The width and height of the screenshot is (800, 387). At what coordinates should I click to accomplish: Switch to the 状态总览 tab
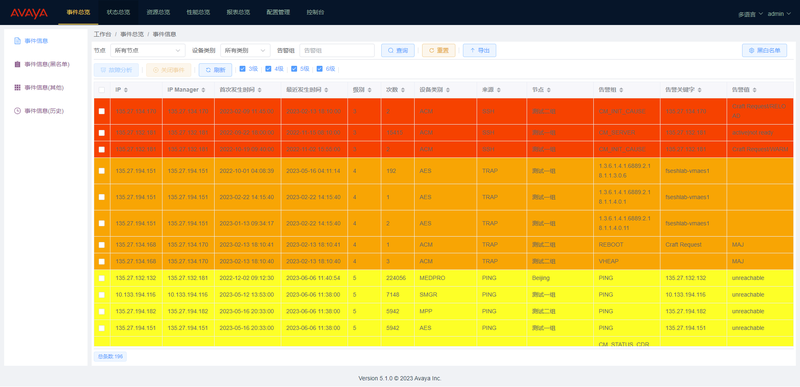pos(115,12)
